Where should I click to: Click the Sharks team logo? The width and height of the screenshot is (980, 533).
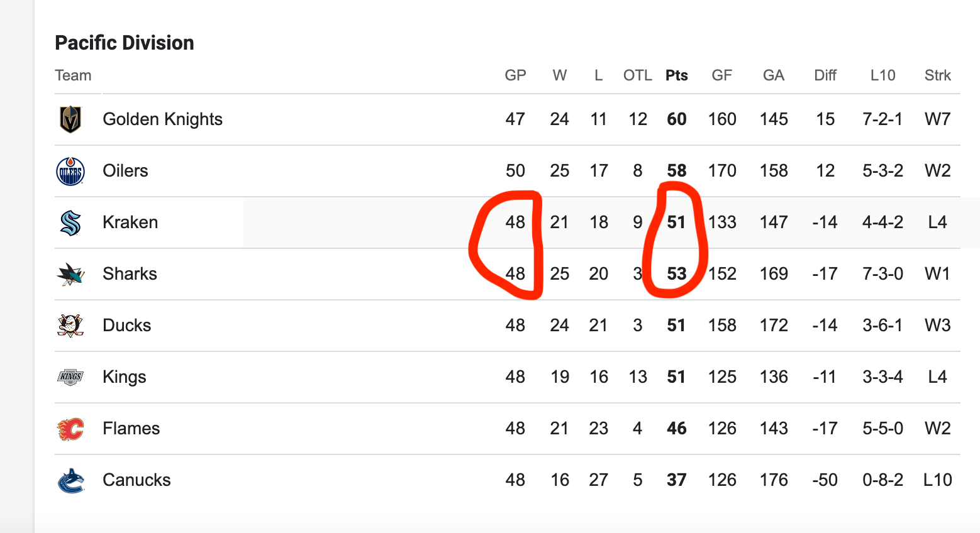(x=70, y=274)
